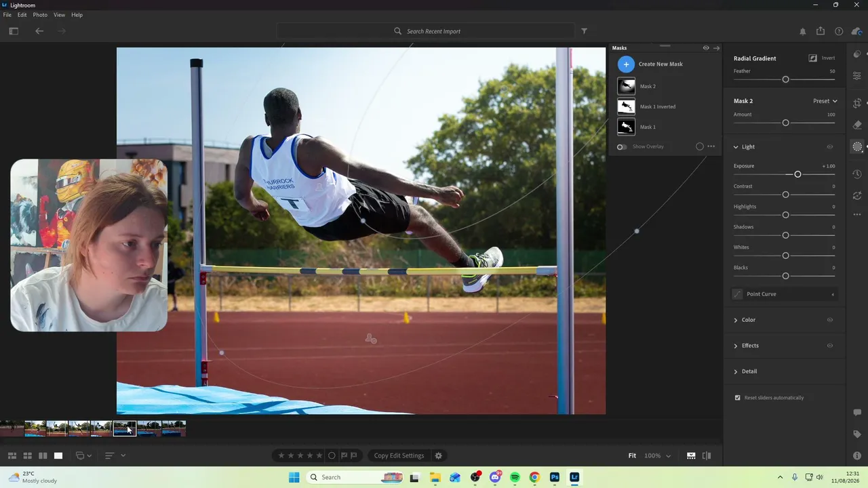Open the Help menu
The height and width of the screenshot is (488, 868).
77,15
